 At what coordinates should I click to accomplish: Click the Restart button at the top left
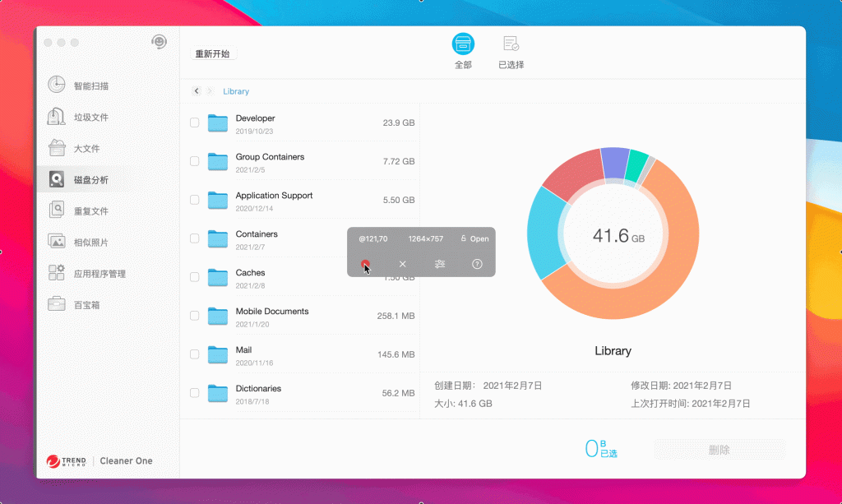click(x=213, y=53)
